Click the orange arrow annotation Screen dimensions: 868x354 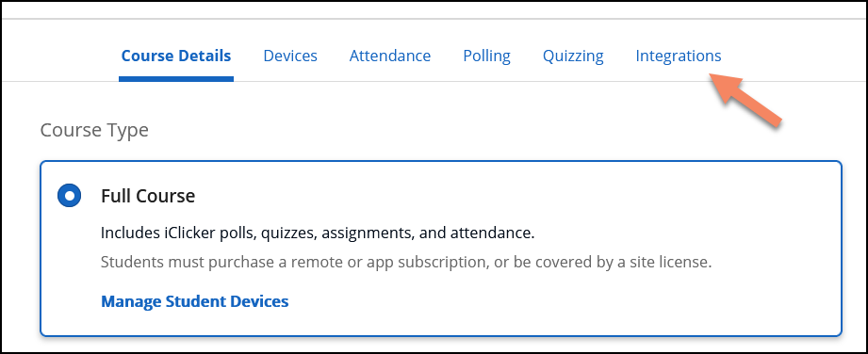click(x=744, y=102)
